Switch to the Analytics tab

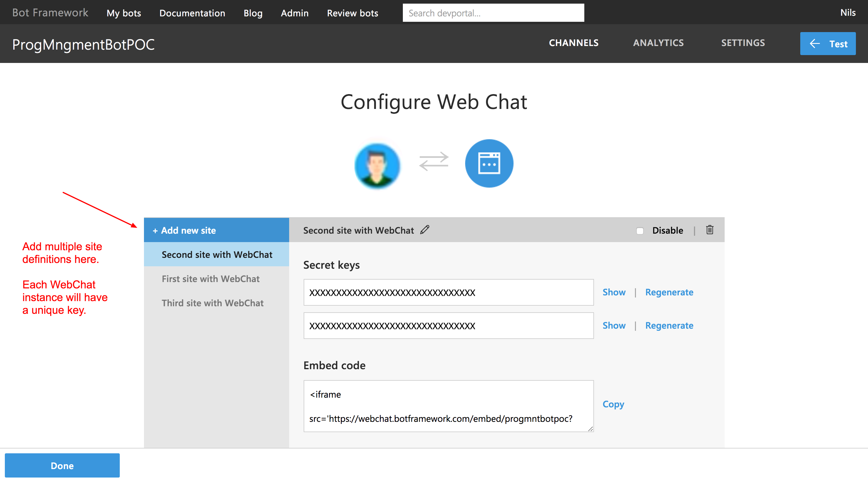pyautogui.click(x=658, y=43)
